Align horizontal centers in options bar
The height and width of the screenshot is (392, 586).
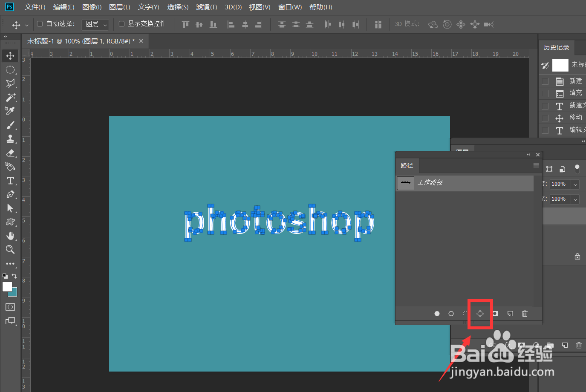(x=245, y=24)
